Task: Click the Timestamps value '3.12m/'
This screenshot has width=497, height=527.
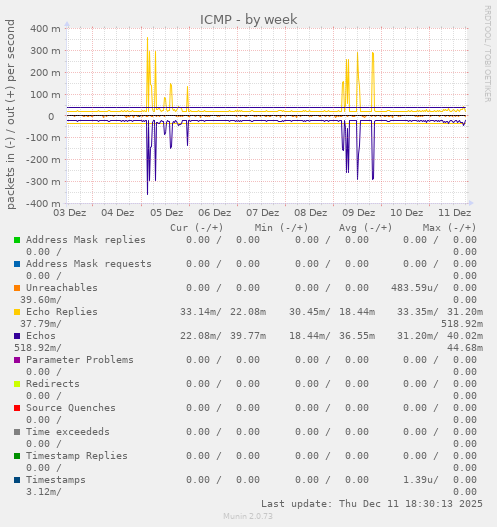Action: (44, 492)
